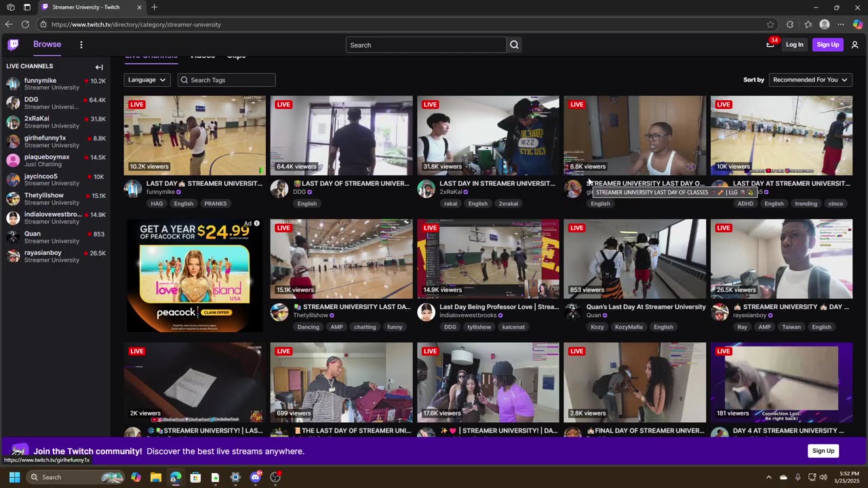Open the DDG stream thumbnail with 64.4K viewers

(x=341, y=136)
